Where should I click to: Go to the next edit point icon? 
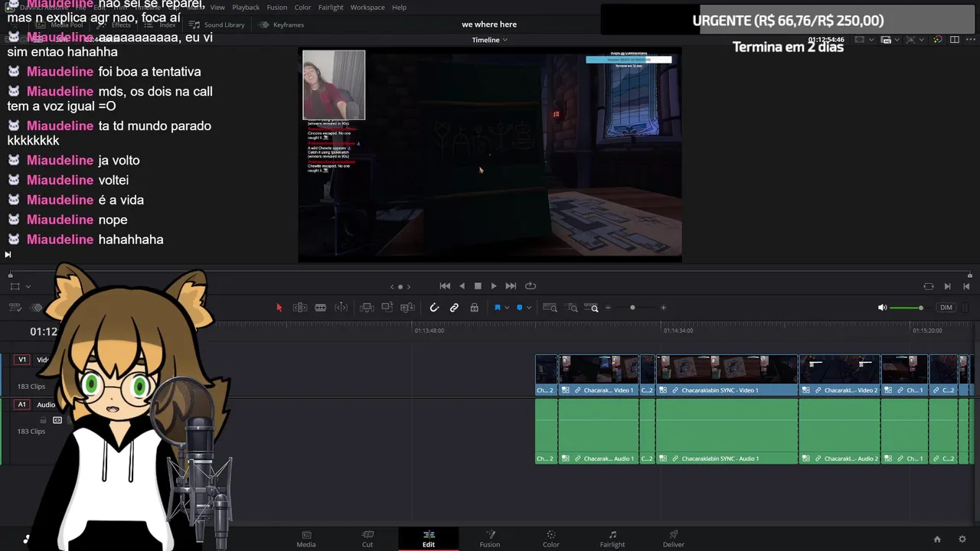(x=948, y=286)
